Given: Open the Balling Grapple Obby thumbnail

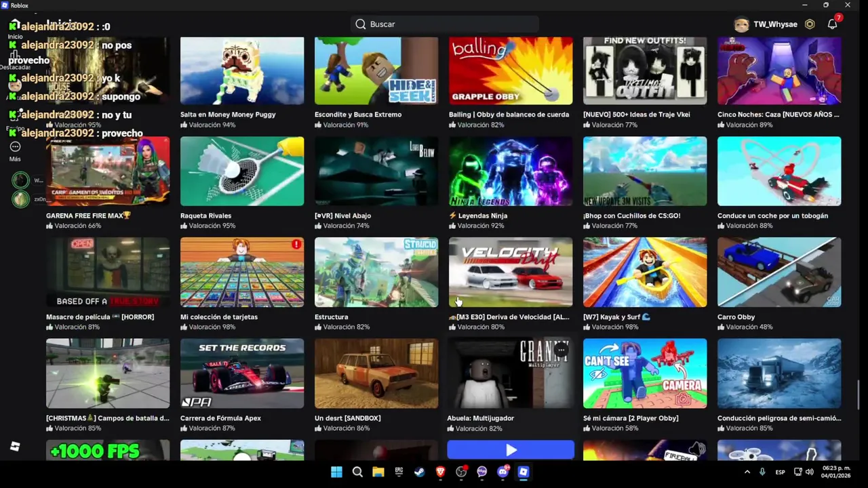Looking at the screenshot, I should (511, 70).
